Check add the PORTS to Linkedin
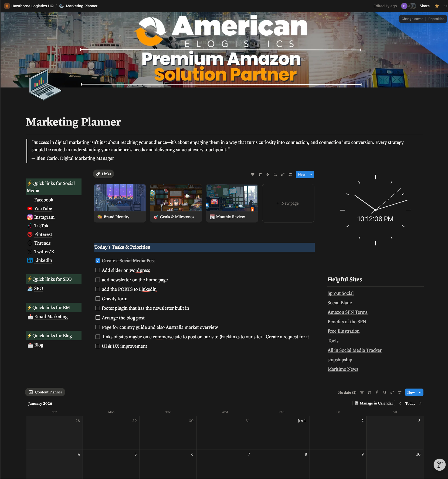This screenshot has width=448, height=479. click(x=98, y=289)
